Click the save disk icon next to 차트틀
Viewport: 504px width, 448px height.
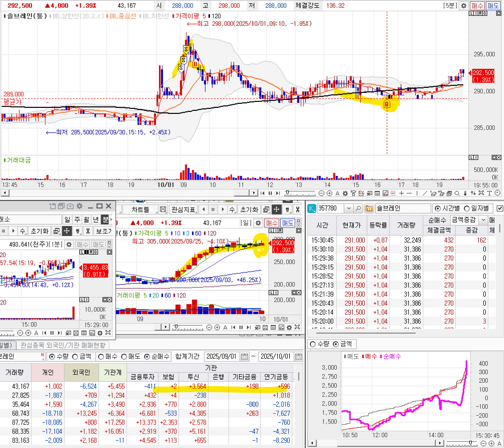click(163, 209)
